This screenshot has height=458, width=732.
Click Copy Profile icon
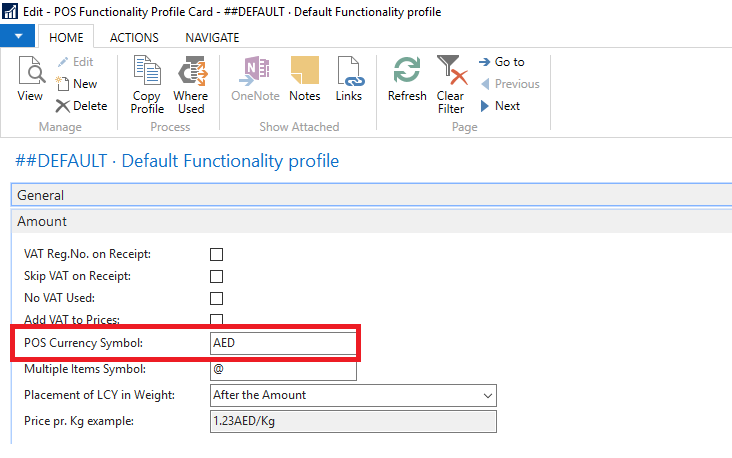[x=147, y=70]
